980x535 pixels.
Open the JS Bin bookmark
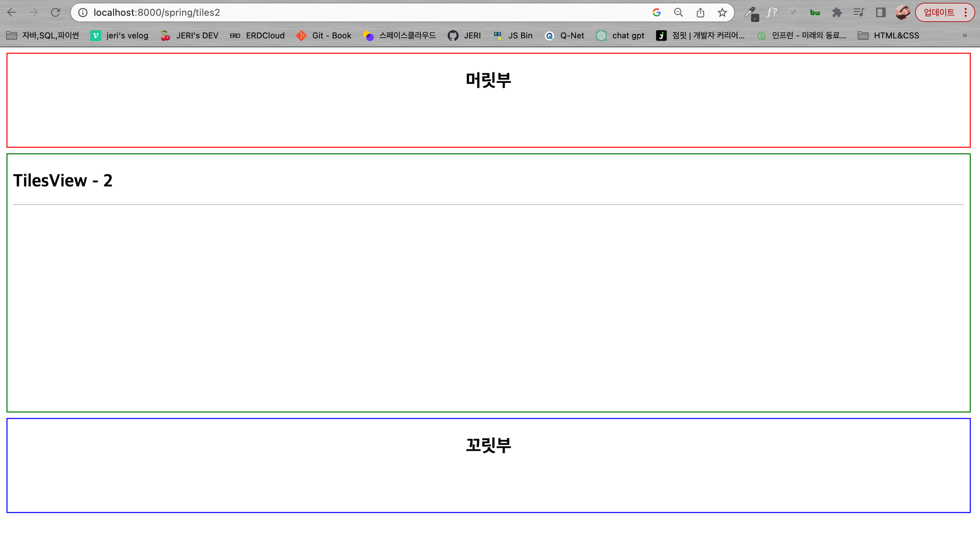[x=513, y=36]
